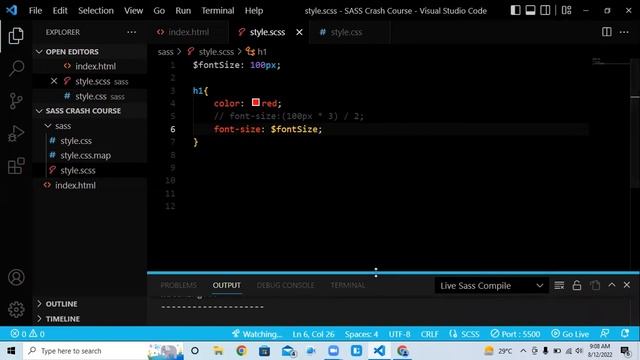Screen dimensions: 640x360
Task: Change end of line sequence CRLF
Action: pyautogui.click(x=429, y=334)
